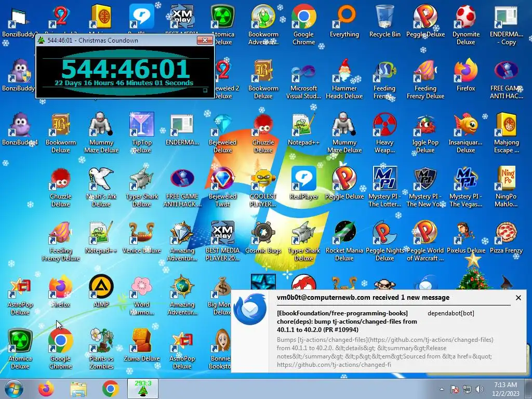This screenshot has width=532, height=399.
Task: Open the Action Center flag icon
Action: [454, 389]
